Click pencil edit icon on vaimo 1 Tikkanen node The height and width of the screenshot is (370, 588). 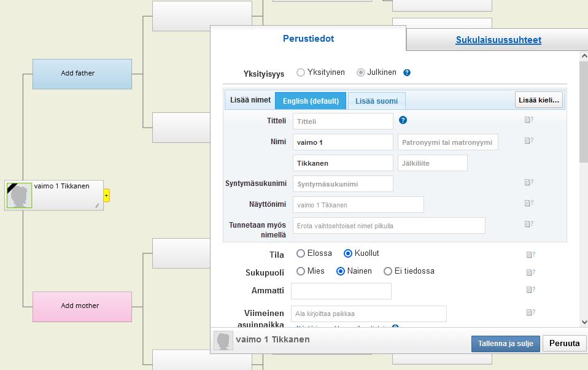click(x=97, y=206)
